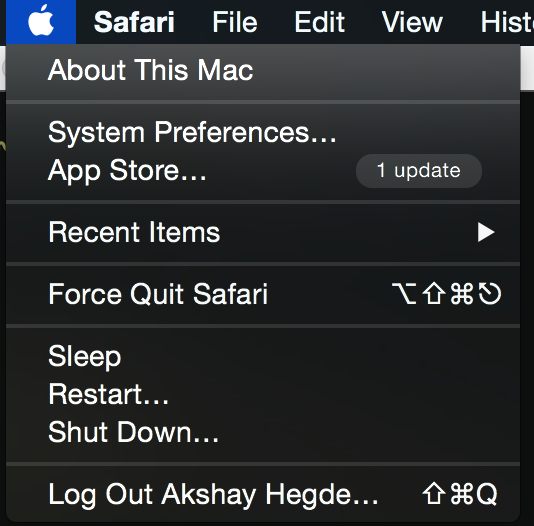The image size is (534, 526).
Task: Open the partially visible History menu
Action: coord(507,22)
